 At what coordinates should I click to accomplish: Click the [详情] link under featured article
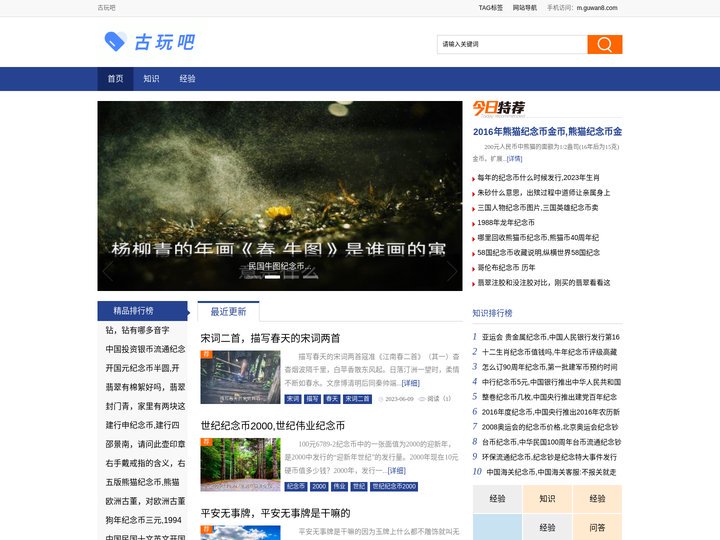(x=514, y=158)
